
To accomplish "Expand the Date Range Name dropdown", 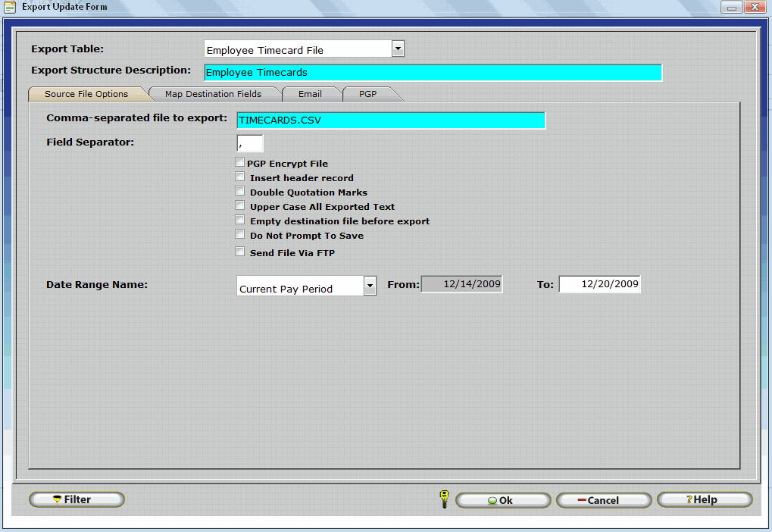I will point(370,286).
